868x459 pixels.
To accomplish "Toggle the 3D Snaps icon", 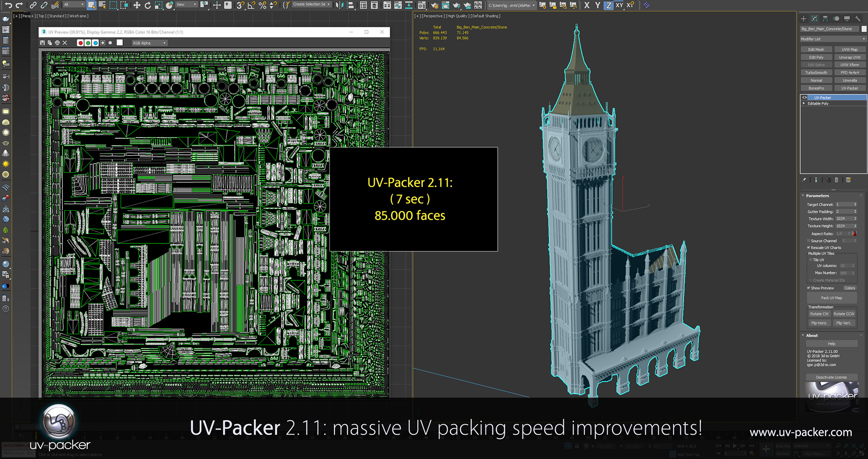I will pos(240,5).
